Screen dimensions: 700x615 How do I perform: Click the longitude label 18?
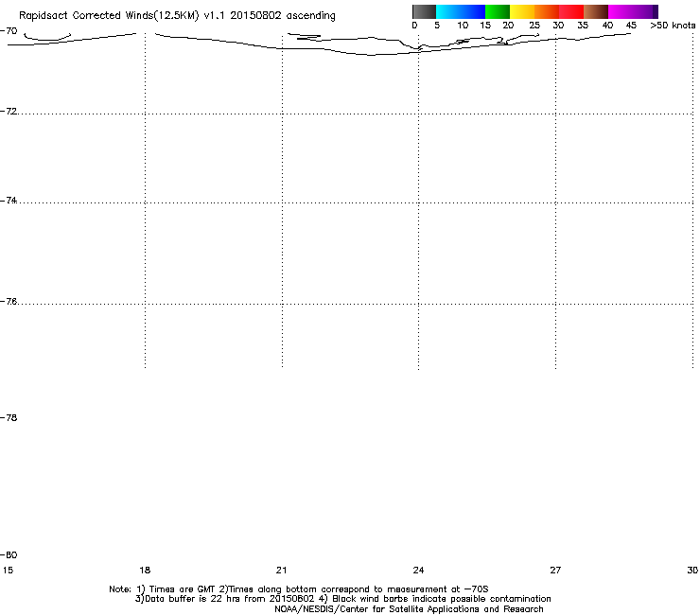click(145, 570)
